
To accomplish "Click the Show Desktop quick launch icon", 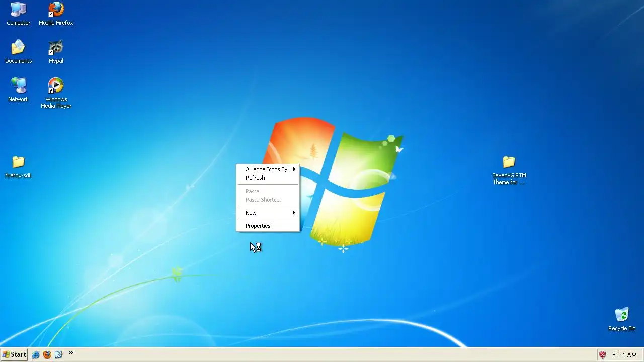I will click(x=58, y=355).
